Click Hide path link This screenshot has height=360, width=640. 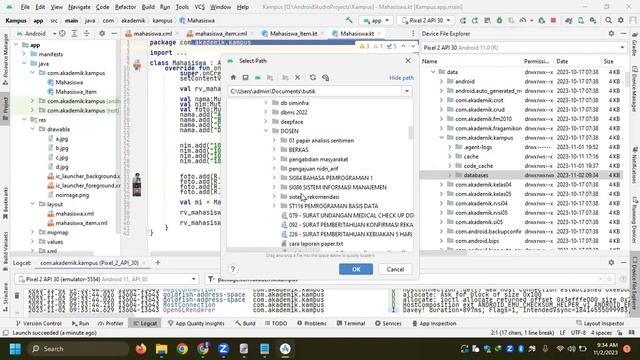tap(401, 78)
